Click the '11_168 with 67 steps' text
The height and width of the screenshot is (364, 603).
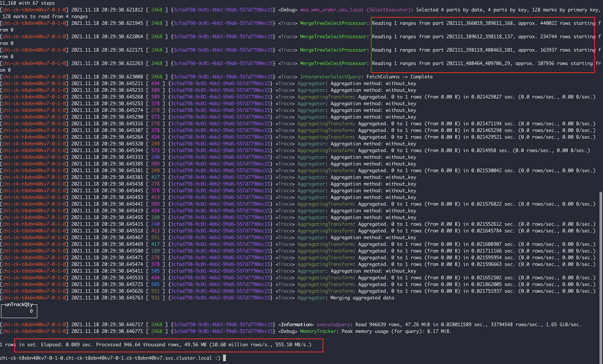[27, 3]
